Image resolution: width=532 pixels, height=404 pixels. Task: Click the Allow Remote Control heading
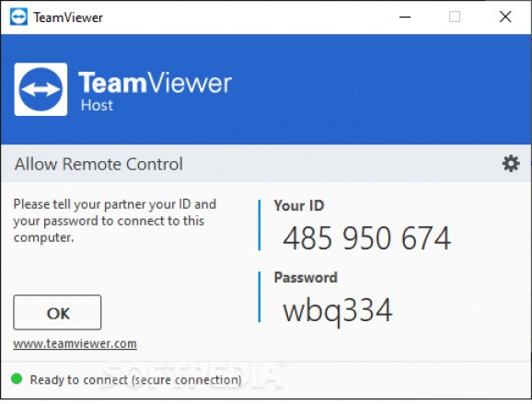point(98,164)
